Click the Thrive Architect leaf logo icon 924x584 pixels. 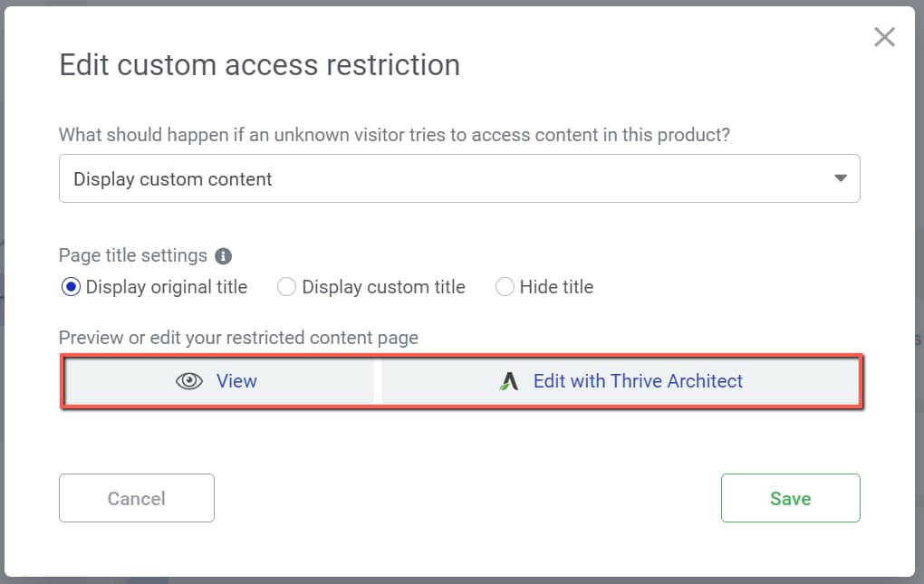click(x=509, y=381)
